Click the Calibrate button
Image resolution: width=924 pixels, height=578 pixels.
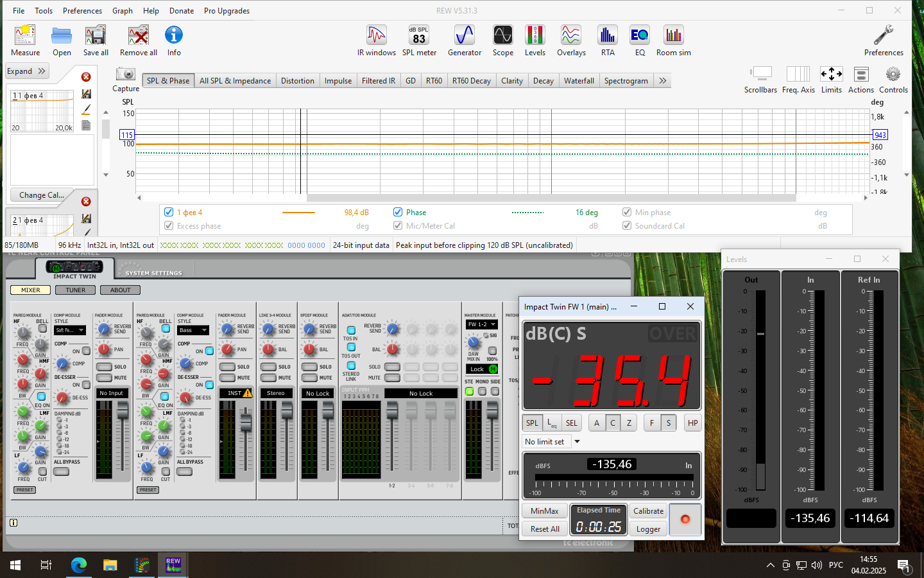[x=648, y=511]
